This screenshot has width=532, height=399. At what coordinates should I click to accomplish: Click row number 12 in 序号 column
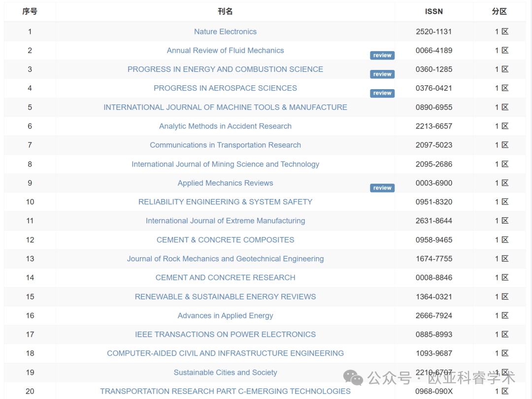[30, 240]
